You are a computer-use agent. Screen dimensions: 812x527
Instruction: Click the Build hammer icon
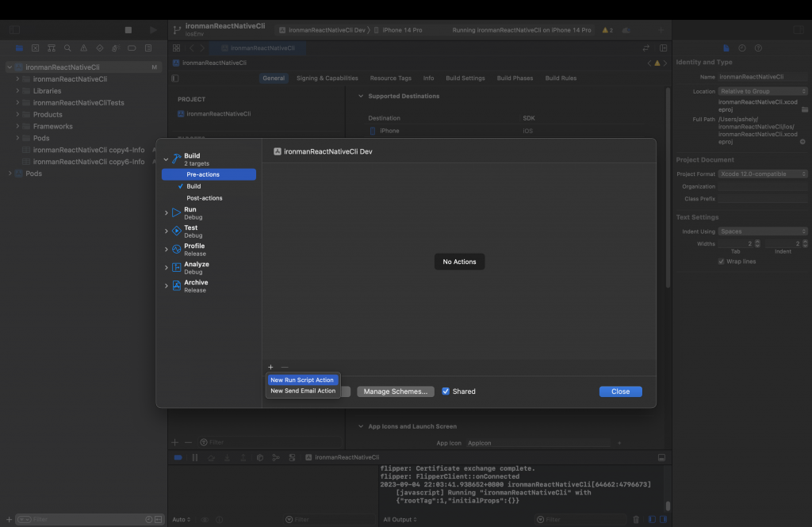click(x=177, y=158)
